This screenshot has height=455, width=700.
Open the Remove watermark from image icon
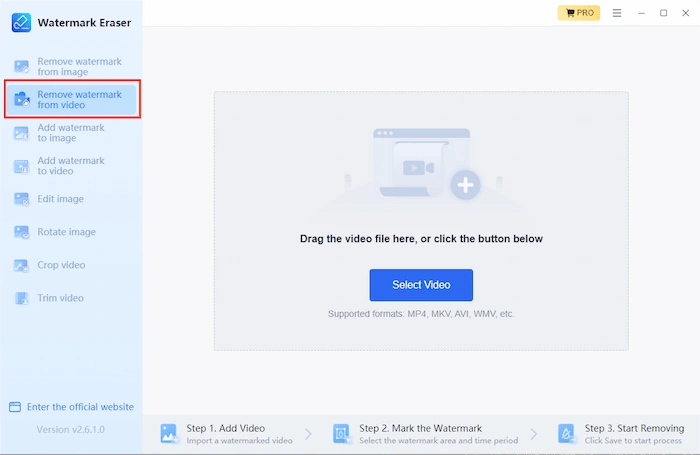click(21, 67)
